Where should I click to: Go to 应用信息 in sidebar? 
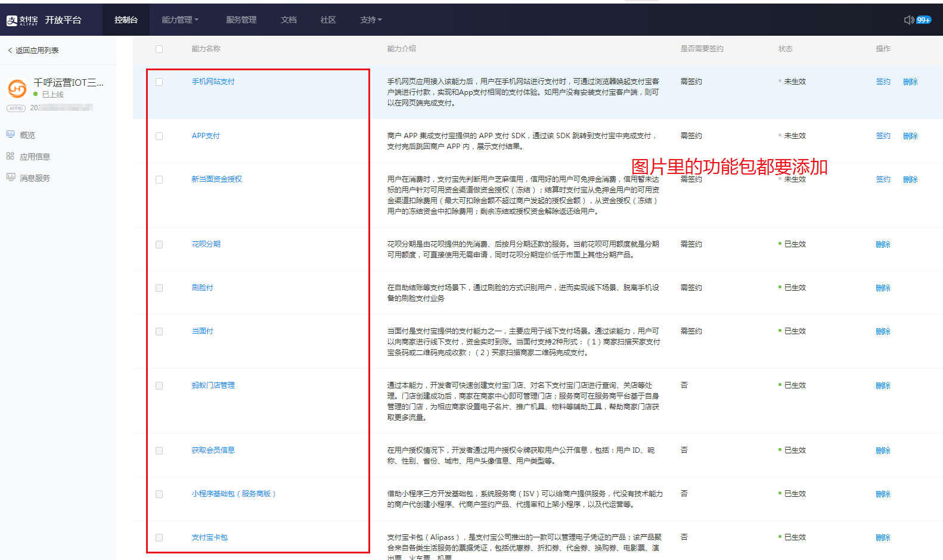tap(35, 157)
